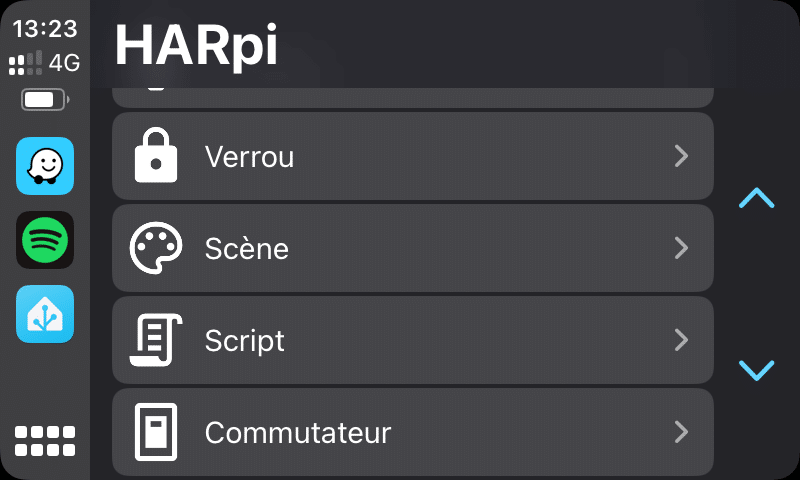Show the CarPlay app grid dashboard
The image size is (800, 480).
45,441
